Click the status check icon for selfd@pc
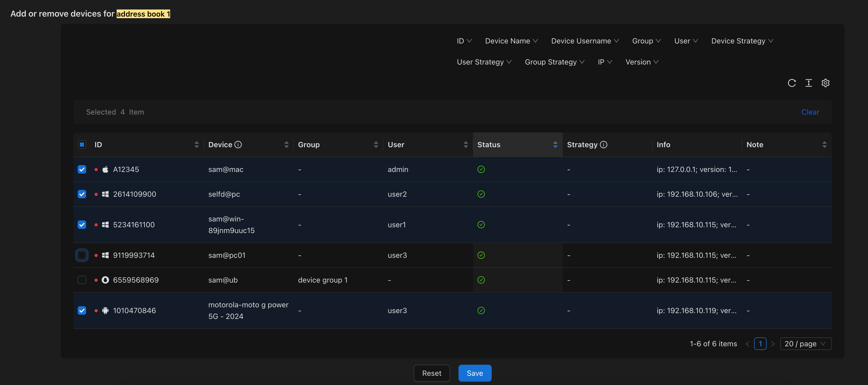 tap(481, 194)
